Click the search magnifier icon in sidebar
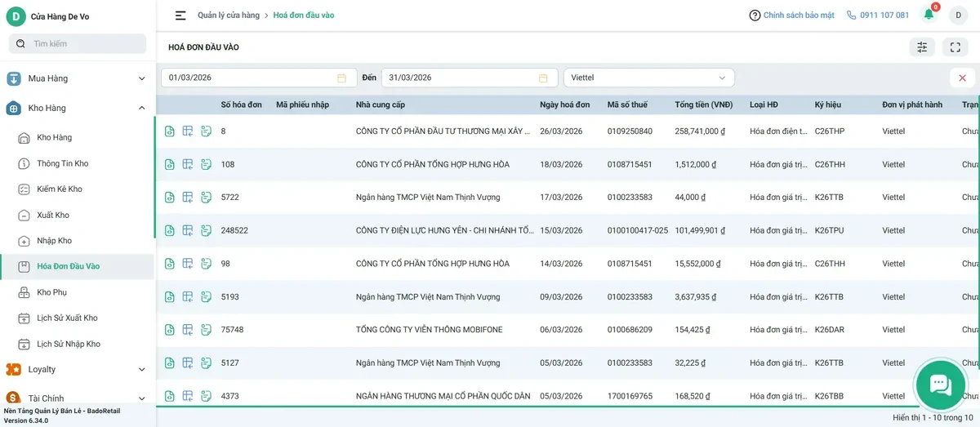This screenshot has height=427, width=980. (20, 43)
